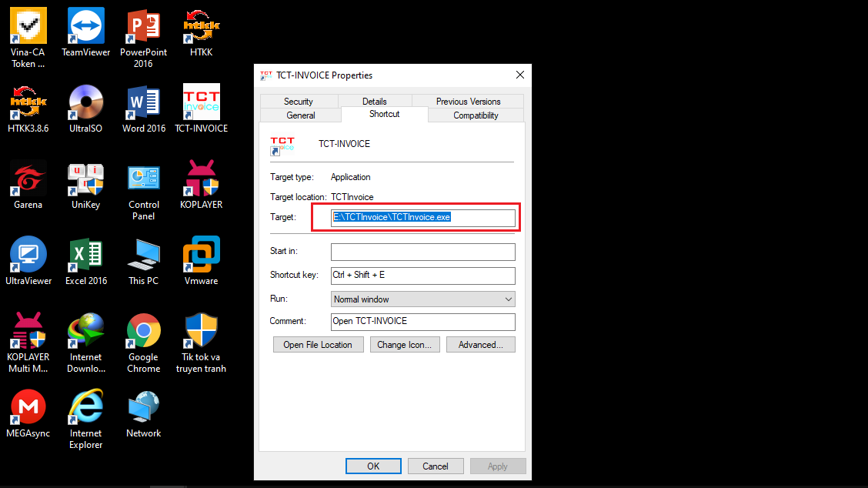Screen dimensions: 868x488
Task: Click the HTKK3.8.6 desktop shortcut
Action: coord(28,109)
